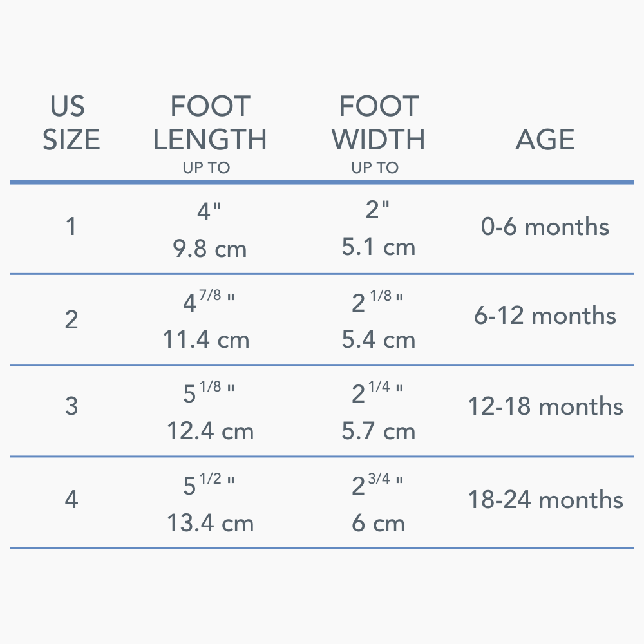Select US size 2 cell
This screenshot has height=644, width=644.
71,319
